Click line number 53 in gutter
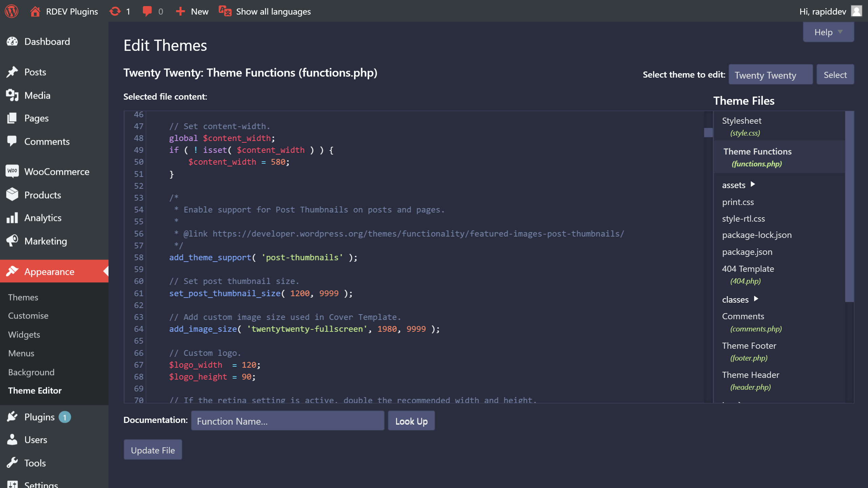868x488 pixels. (x=139, y=198)
